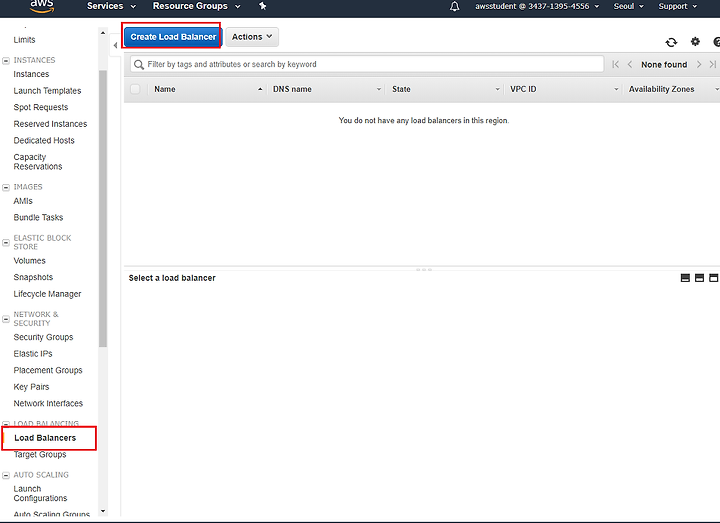Open Volumes in sidebar
This screenshot has height=523, width=720.
[x=29, y=261]
